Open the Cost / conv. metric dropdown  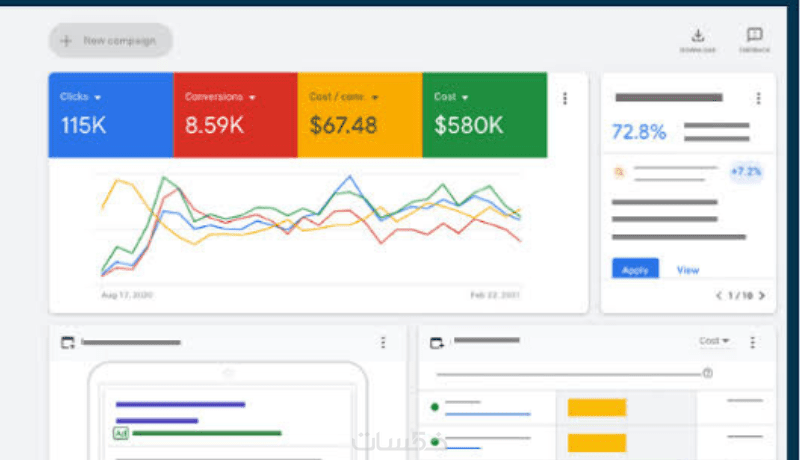pos(343,97)
